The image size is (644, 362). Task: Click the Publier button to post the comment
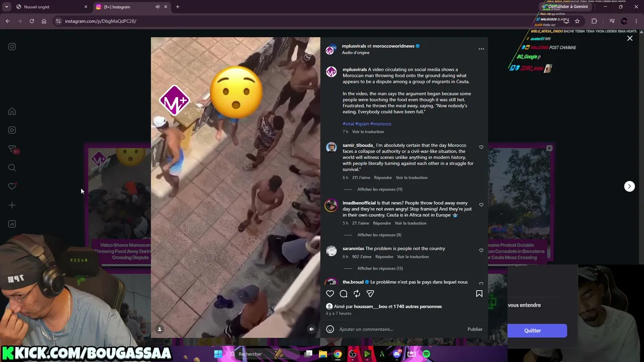coord(475,329)
